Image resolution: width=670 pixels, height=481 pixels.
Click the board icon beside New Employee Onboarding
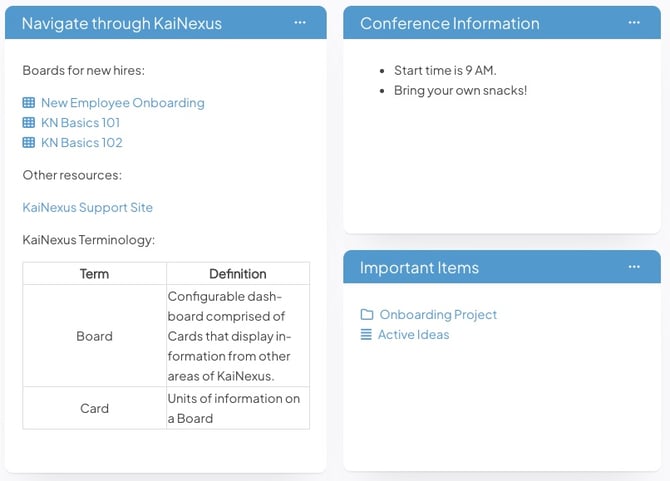pyautogui.click(x=28, y=103)
